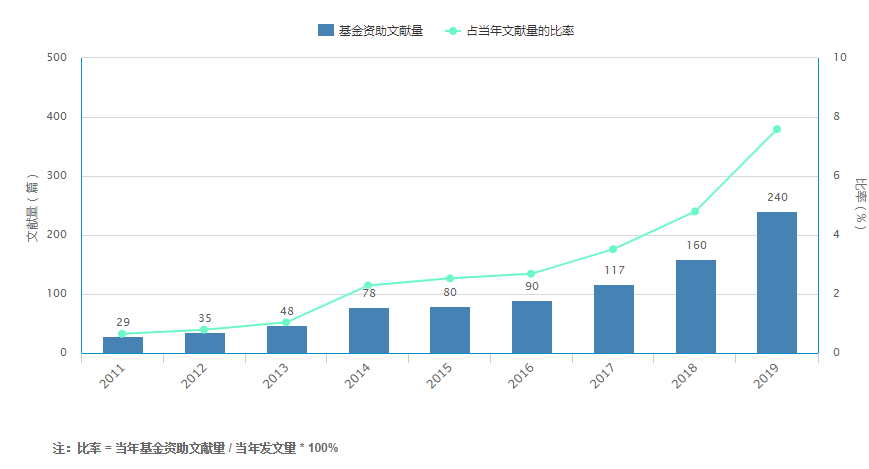This screenshot has width=869, height=469.
Task: Select the 2017 bar labeled 117
Action: (x=614, y=319)
